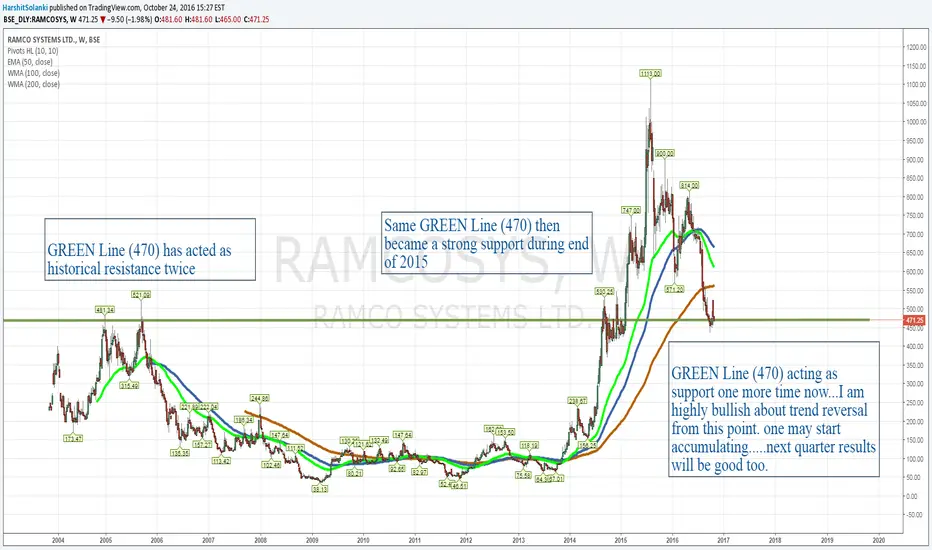
Task: Click the 80.21 pivot low label
Action: click(x=355, y=473)
